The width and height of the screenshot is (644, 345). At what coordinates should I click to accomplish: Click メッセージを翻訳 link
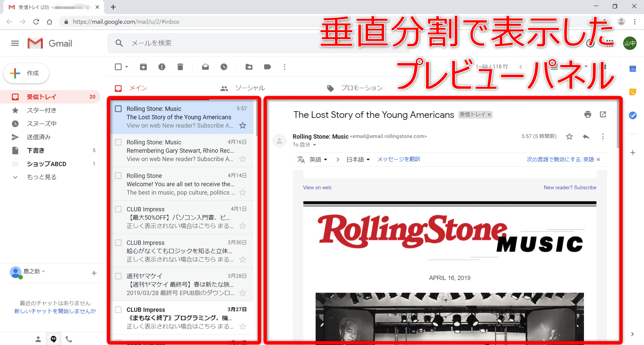click(x=398, y=159)
